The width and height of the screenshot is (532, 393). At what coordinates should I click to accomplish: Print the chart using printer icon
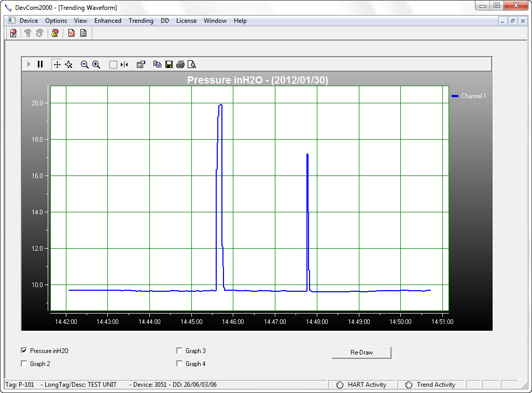coord(180,64)
